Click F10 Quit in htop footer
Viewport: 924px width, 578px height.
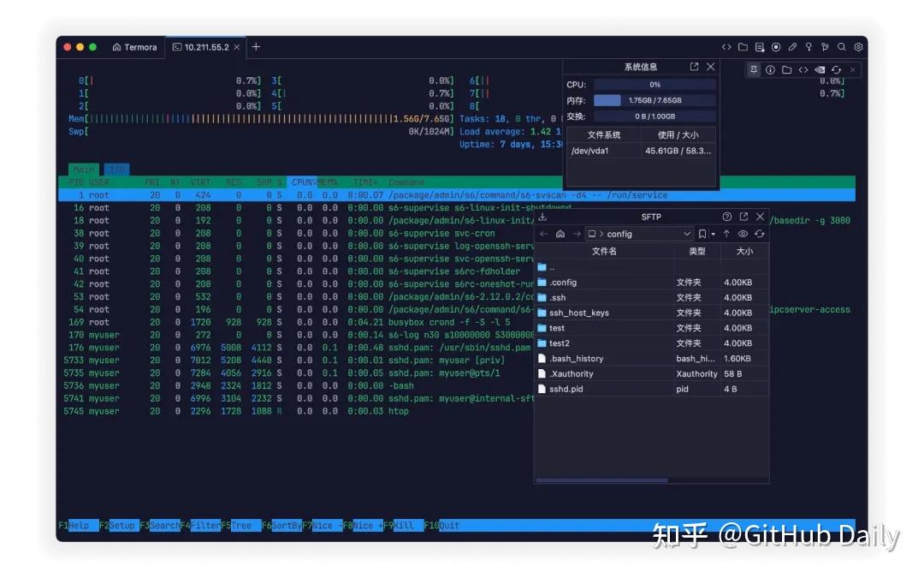click(441, 526)
